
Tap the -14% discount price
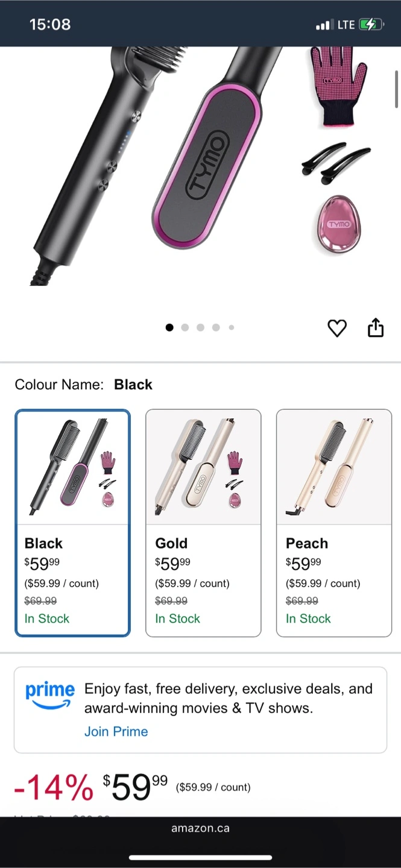pos(54,787)
